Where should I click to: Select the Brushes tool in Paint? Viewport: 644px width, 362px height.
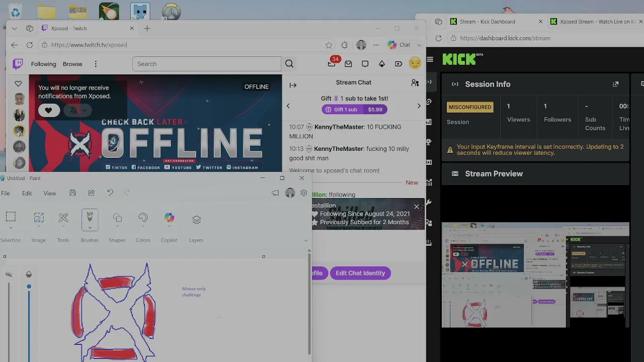click(90, 220)
